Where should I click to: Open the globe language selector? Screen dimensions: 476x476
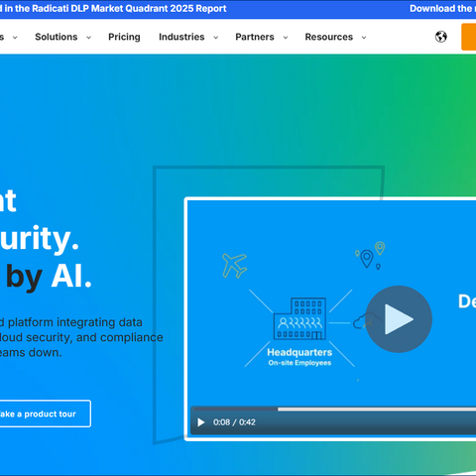click(441, 37)
